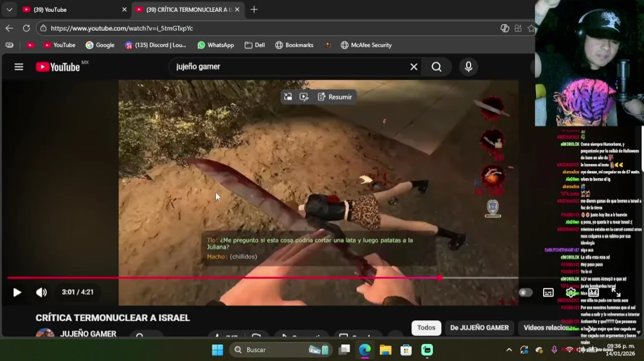Switch to the (39) YouTube tab
Viewport: 644px width, 361px height.
pyautogui.click(x=73, y=10)
